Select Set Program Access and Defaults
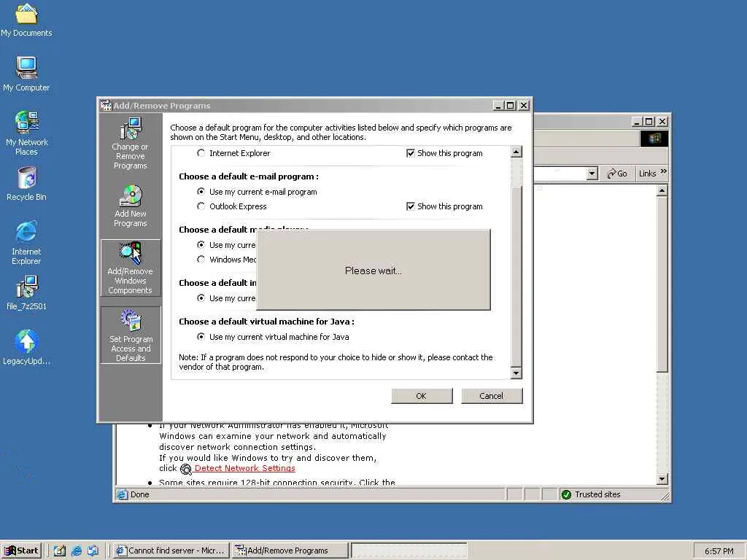747x560 pixels. tap(131, 335)
